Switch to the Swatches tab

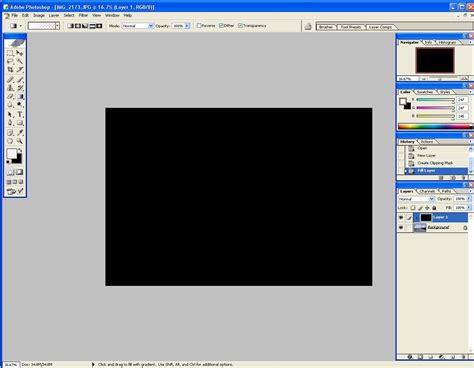point(425,92)
